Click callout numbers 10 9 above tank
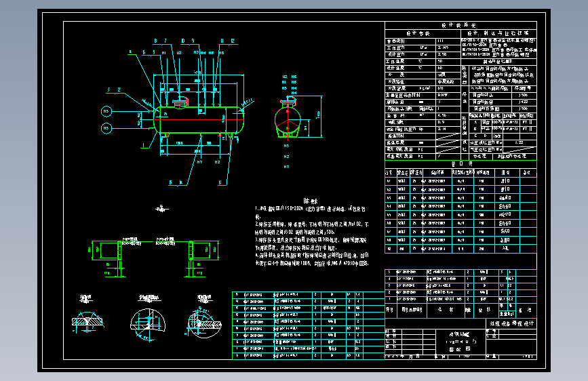This screenshot has height=381, width=588. coord(188,41)
